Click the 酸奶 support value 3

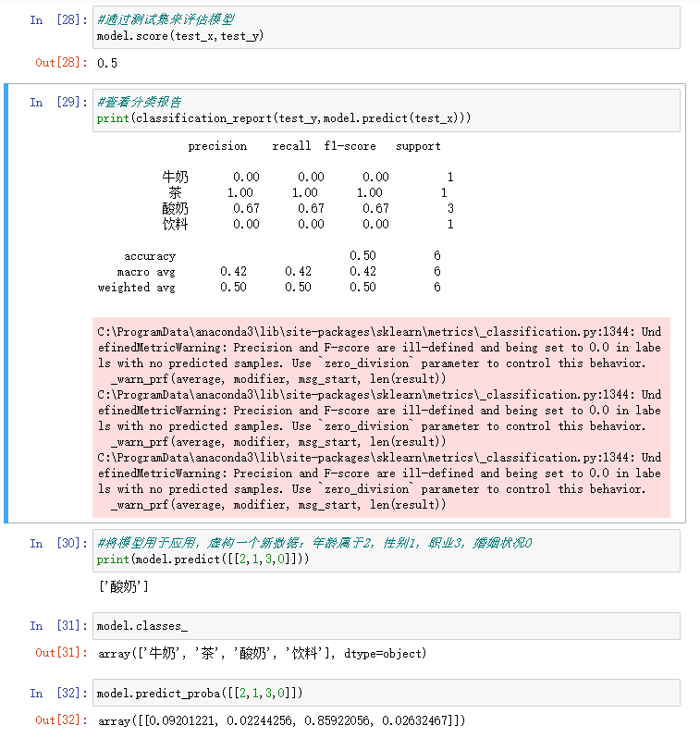pos(450,208)
